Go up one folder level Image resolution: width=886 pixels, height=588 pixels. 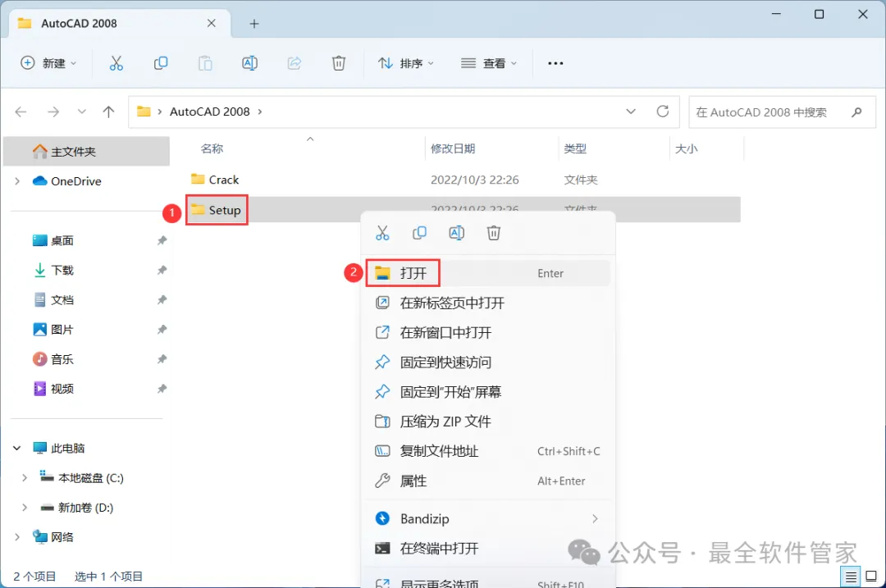[108, 112]
